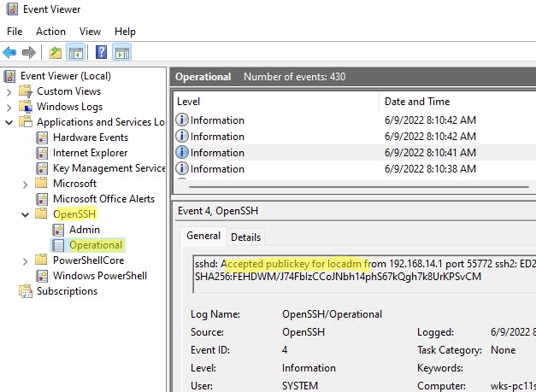Expand the Windows Logs node
Screen dimensions: 536x392
point(9,108)
